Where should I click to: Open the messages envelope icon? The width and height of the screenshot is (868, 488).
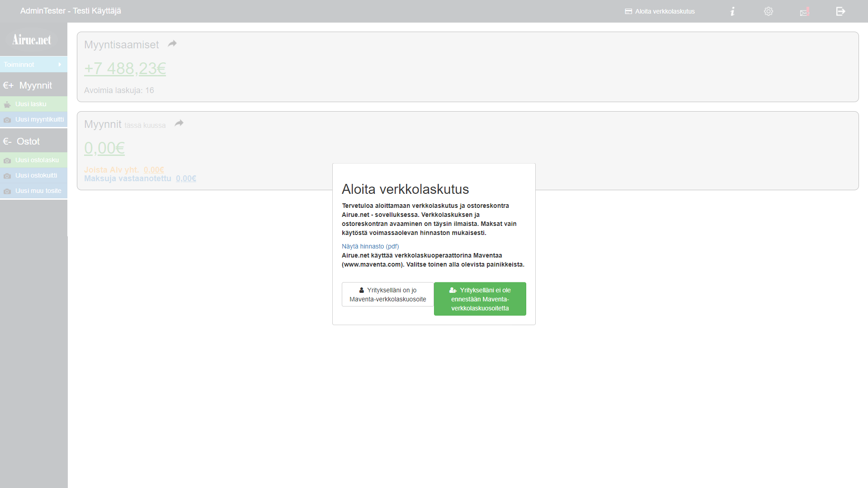coord(805,12)
